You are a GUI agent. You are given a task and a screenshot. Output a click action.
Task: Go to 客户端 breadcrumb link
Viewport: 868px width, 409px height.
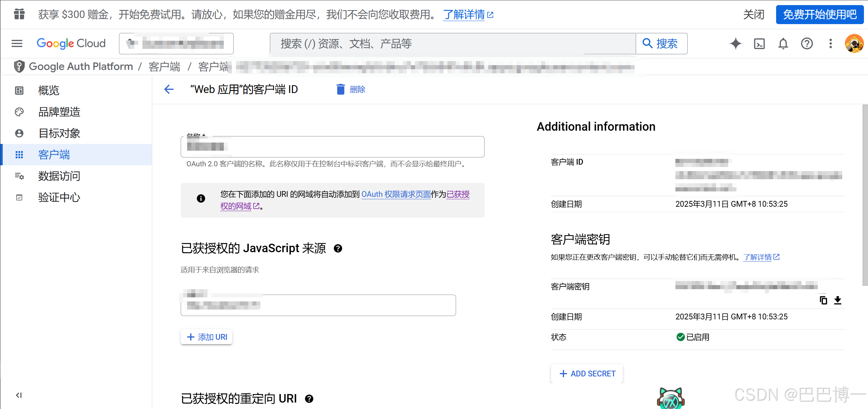164,67
